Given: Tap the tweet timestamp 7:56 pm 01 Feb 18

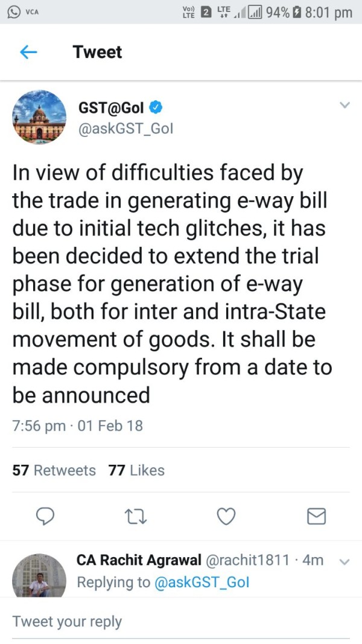Looking at the screenshot, I should pos(78,426).
